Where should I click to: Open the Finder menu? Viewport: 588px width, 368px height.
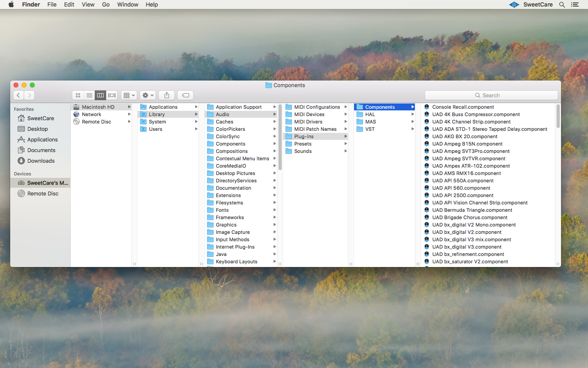pyautogui.click(x=31, y=4)
